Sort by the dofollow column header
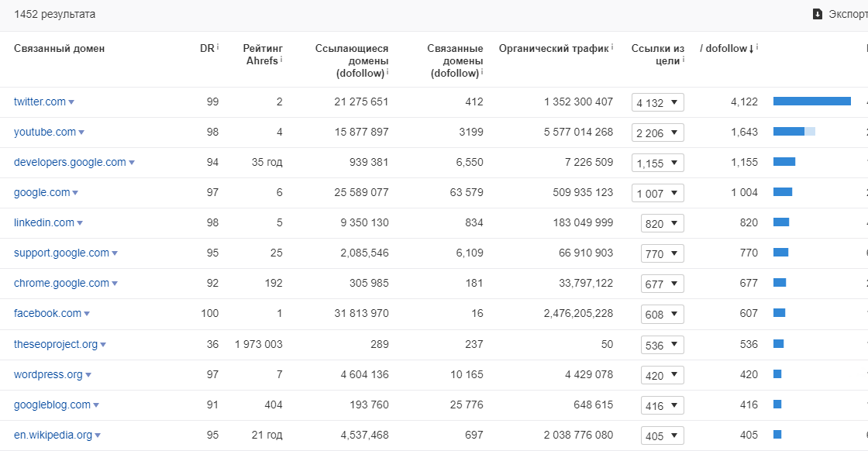Screen dimensions: 868x451 coord(725,48)
